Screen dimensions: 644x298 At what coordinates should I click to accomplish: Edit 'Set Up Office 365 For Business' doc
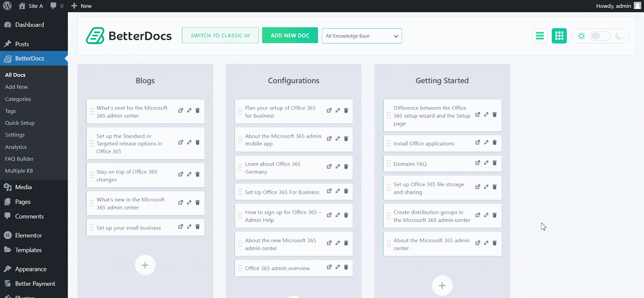tap(338, 191)
